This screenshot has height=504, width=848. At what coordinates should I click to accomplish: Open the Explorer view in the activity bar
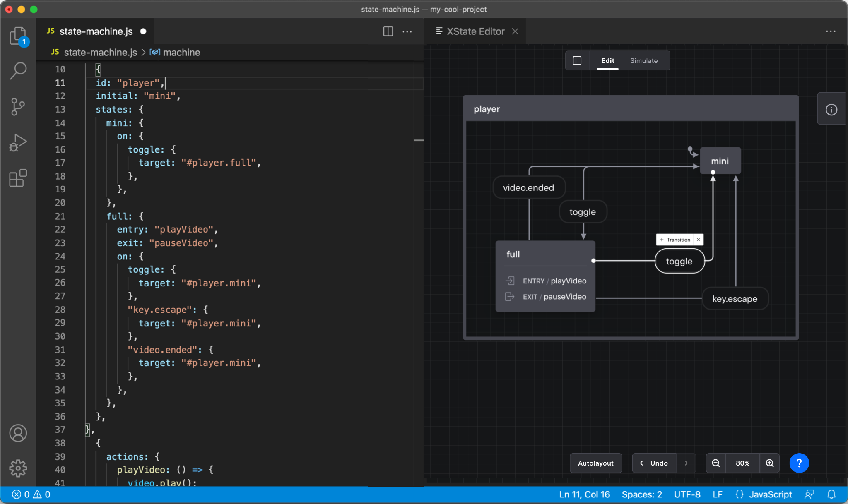(x=18, y=36)
